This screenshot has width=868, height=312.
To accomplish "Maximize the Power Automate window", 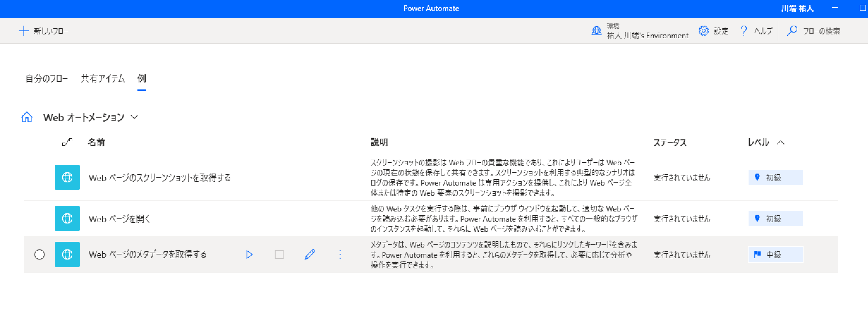I will coord(863,8).
